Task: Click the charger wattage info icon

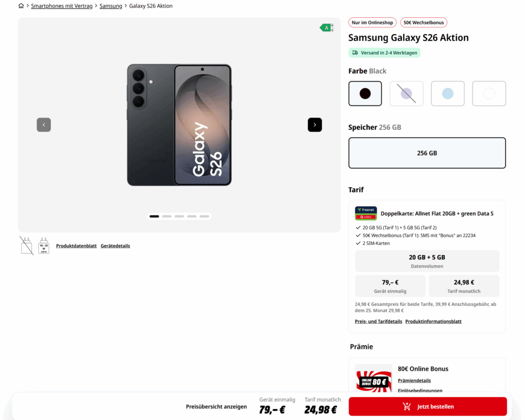Action: point(44,246)
